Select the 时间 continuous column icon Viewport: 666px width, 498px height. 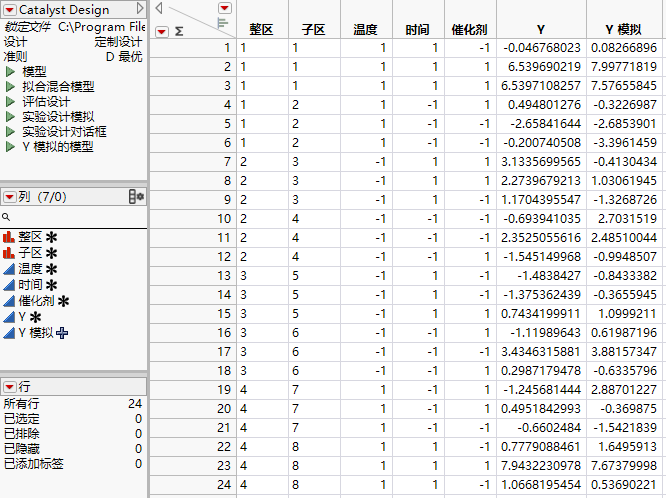[x=9, y=285]
